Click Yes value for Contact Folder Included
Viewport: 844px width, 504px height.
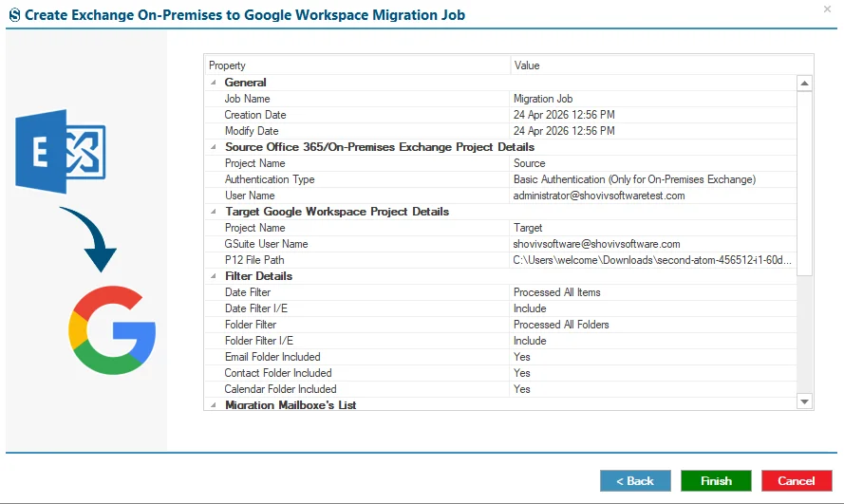[x=521, y=373]
